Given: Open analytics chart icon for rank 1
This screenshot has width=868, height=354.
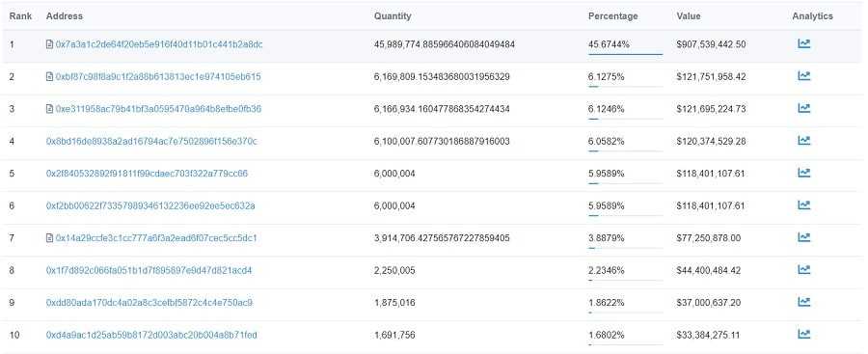Looking at the screenshot, I should 803,43.
